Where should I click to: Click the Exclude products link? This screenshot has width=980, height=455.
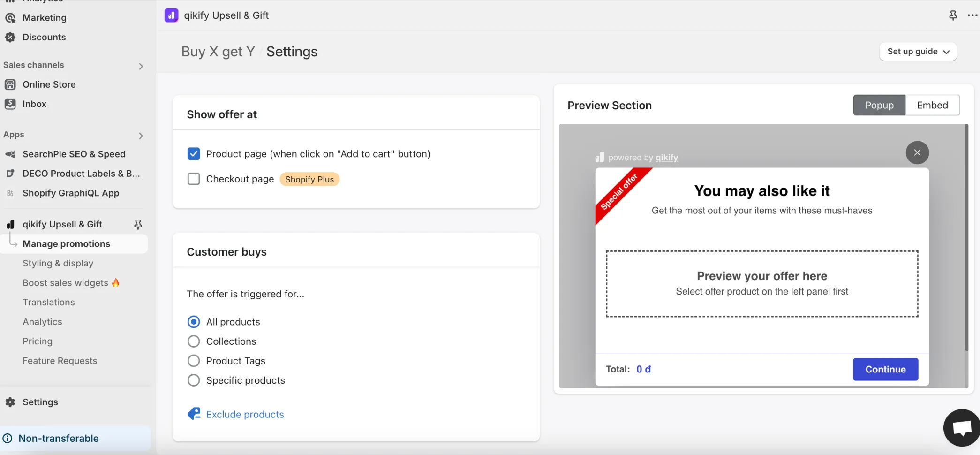pos(245,414)
